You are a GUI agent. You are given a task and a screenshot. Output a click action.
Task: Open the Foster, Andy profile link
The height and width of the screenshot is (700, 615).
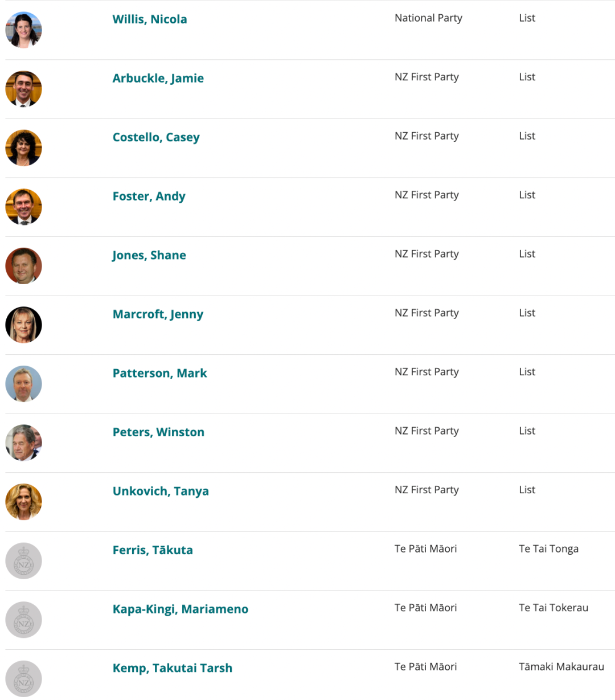tap(149, 197)
